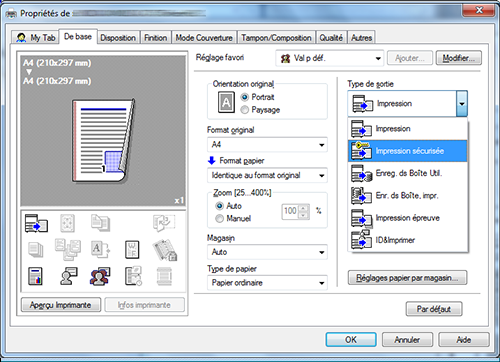This screenshot has height=362, width=500.
Task: Switch to the Mode Couverture tab
Action: (x=204, y=38)
